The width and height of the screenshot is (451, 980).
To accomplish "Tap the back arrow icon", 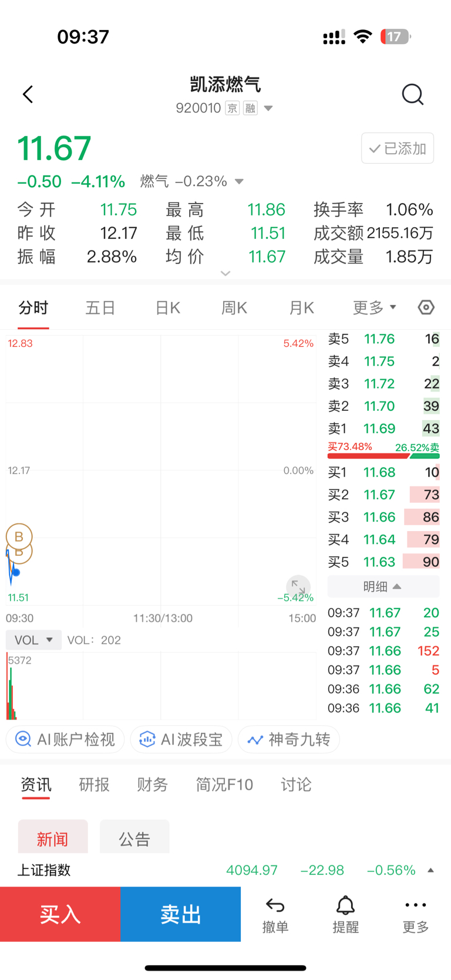I will pos(28,94).
